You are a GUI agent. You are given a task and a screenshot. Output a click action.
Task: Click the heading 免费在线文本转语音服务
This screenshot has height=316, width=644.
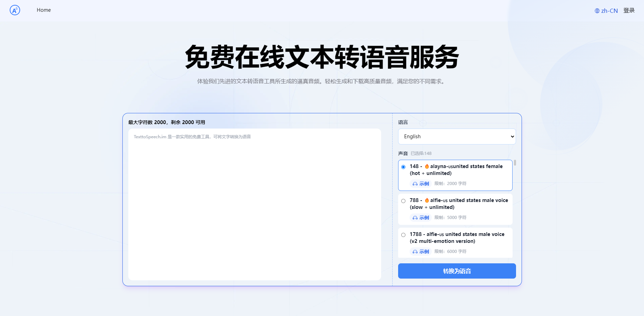pos(322,57)
